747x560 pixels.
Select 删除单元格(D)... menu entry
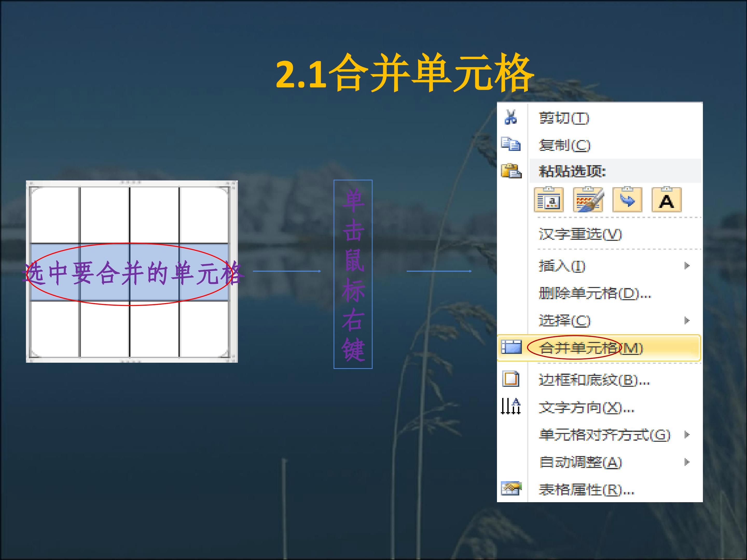594,293
